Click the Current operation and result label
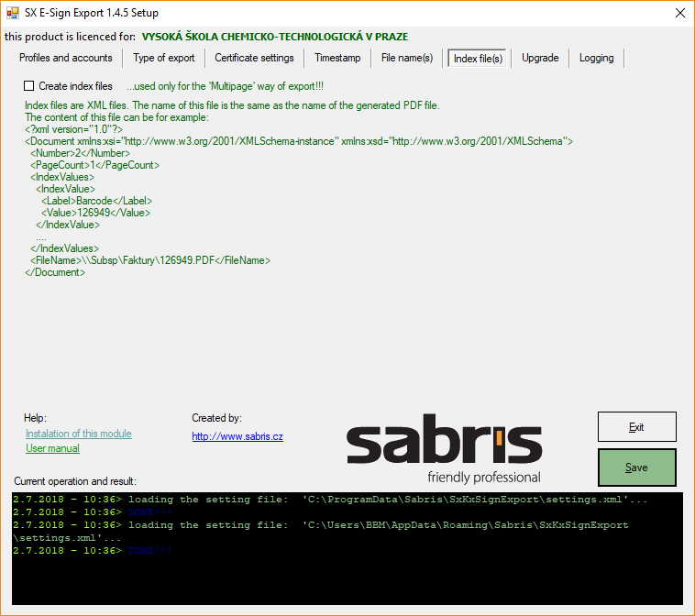Image resolution: width=695 pixels, height=616 pixels. click(x=75, y=481)
